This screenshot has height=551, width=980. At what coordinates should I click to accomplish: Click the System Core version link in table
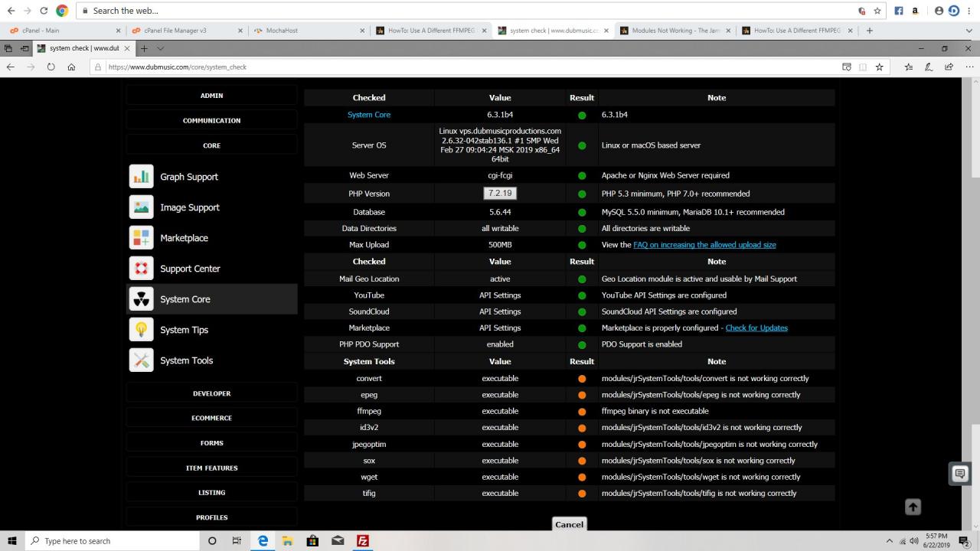click(369, 115)
